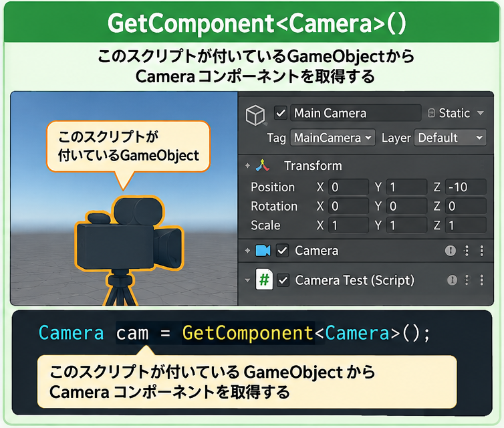
Task: Click the blue Camera component icon
Action: (x=263, y=251)
